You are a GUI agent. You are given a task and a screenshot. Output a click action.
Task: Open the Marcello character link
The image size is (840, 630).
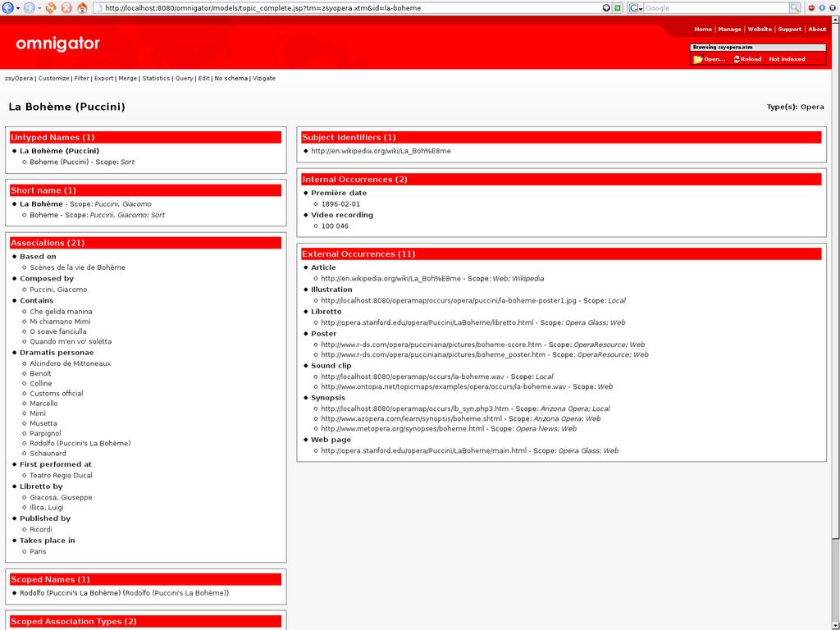[43, 404]
